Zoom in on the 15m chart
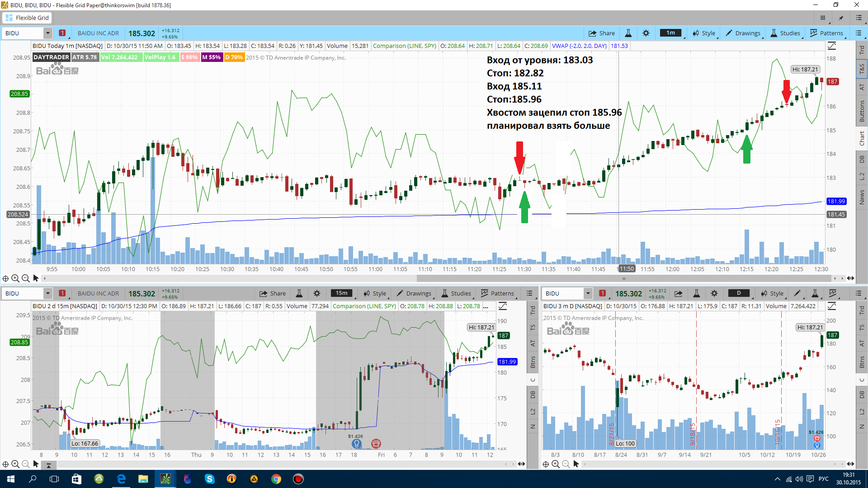The width and height of the screenshot is (868, 488). (15, 464)
